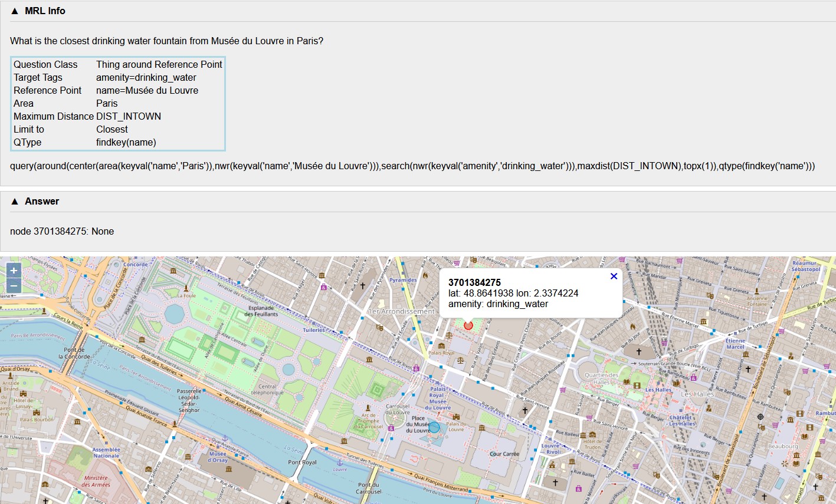Click the Ministère des Armées label

tap(97, 482)
